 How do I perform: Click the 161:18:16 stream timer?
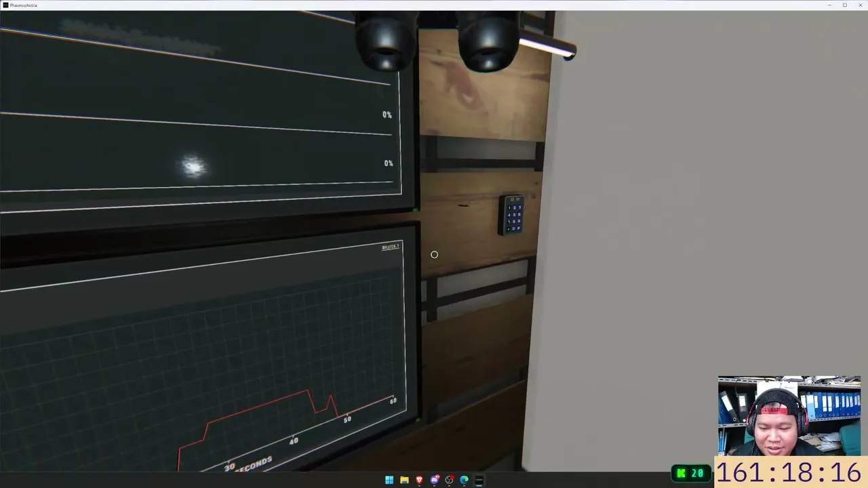pyautogui.click(x=789, y=472)
